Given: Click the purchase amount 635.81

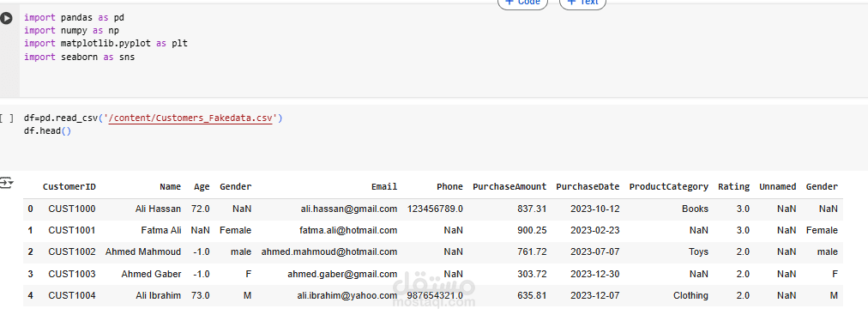Looking at the screenshot, I should pyautogui.click(x=532, y=295).
